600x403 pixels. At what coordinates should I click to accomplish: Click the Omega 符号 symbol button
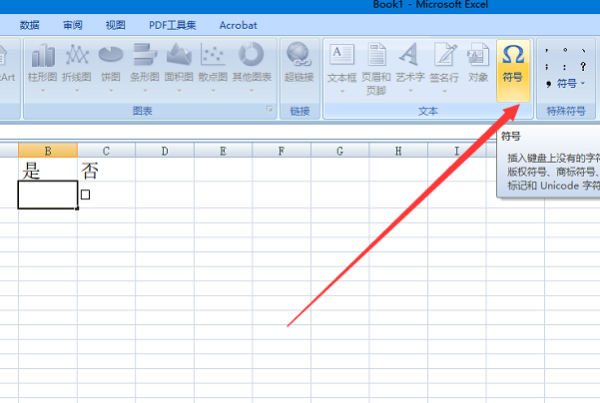coord(513,70)
